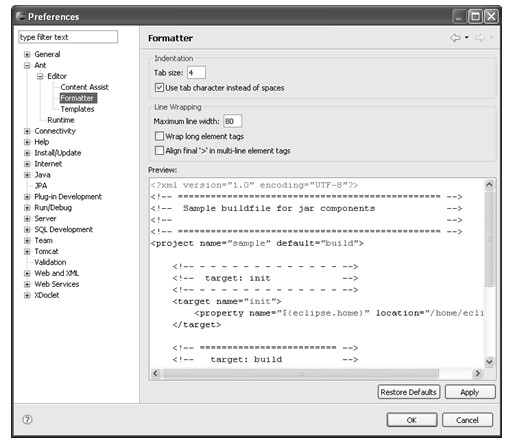Expand the Server tree node

27,219
